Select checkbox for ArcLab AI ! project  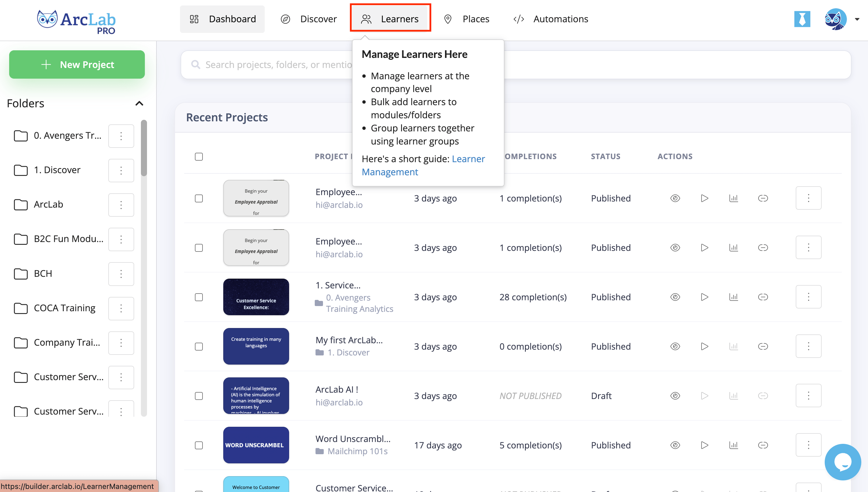tap(199, 396)
